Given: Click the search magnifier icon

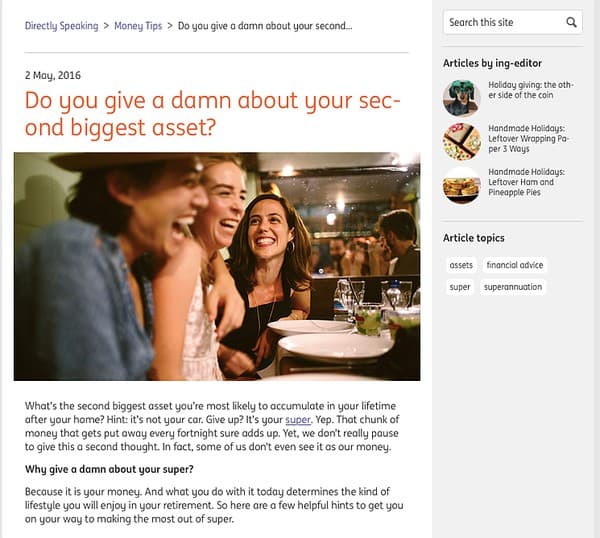Looking at the screenshot, I should (x=571, y=22).
